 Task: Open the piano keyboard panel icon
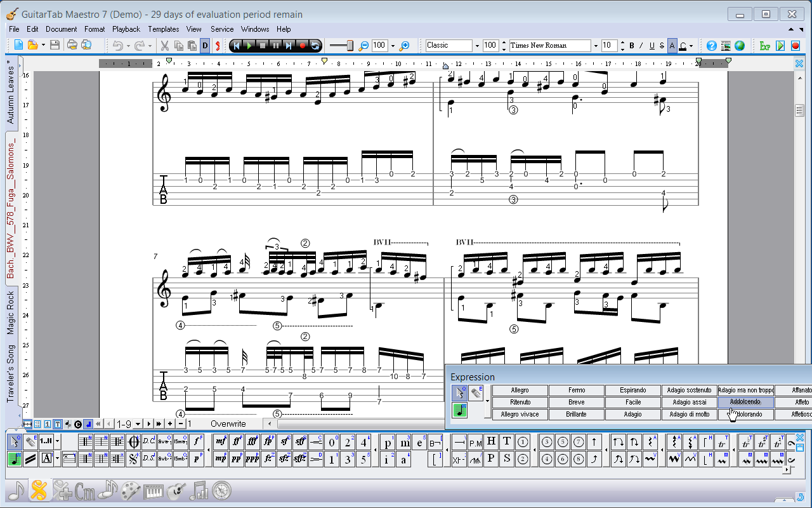click(154, 490)
